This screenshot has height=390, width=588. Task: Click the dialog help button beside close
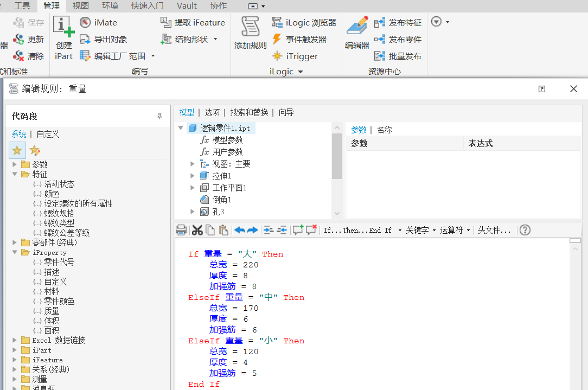(x=542, y=89)
